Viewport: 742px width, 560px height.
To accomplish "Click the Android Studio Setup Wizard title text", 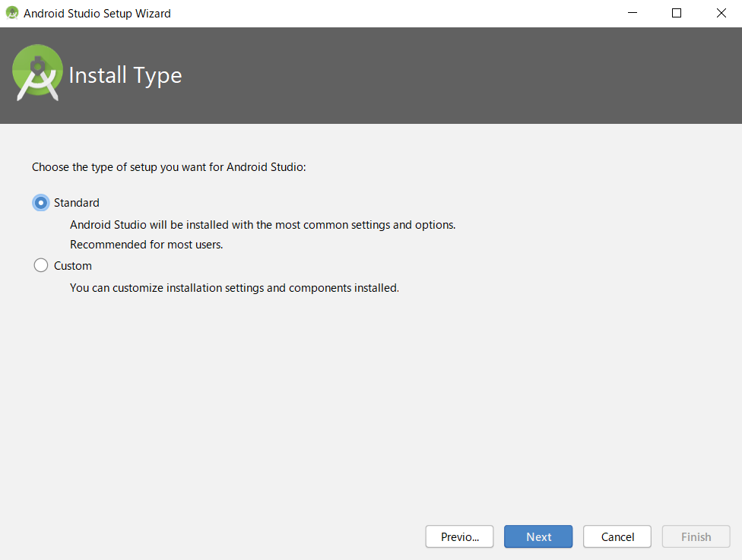I will coord(97,14).
